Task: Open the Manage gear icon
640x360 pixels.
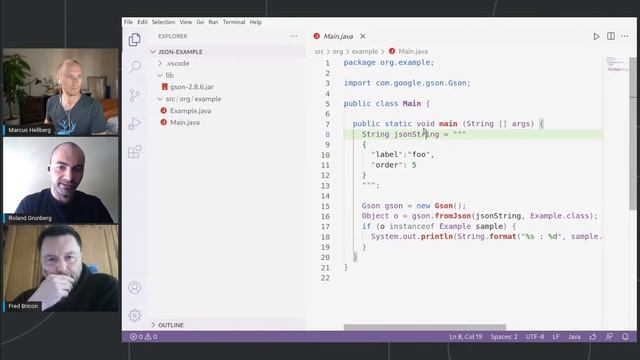Action: coord(135,315)
